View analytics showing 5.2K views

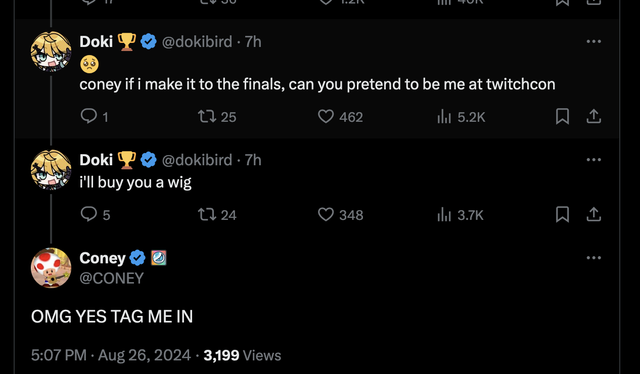pyautogui.click(x=461, y=117)
